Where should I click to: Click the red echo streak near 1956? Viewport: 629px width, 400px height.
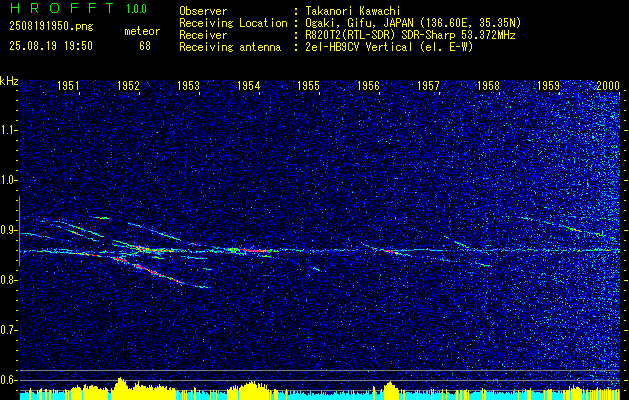390,252
